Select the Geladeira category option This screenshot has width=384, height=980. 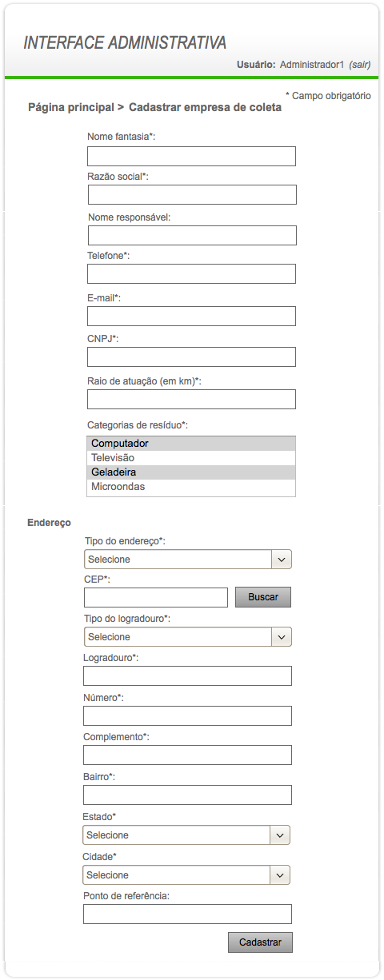pos(191,472)
